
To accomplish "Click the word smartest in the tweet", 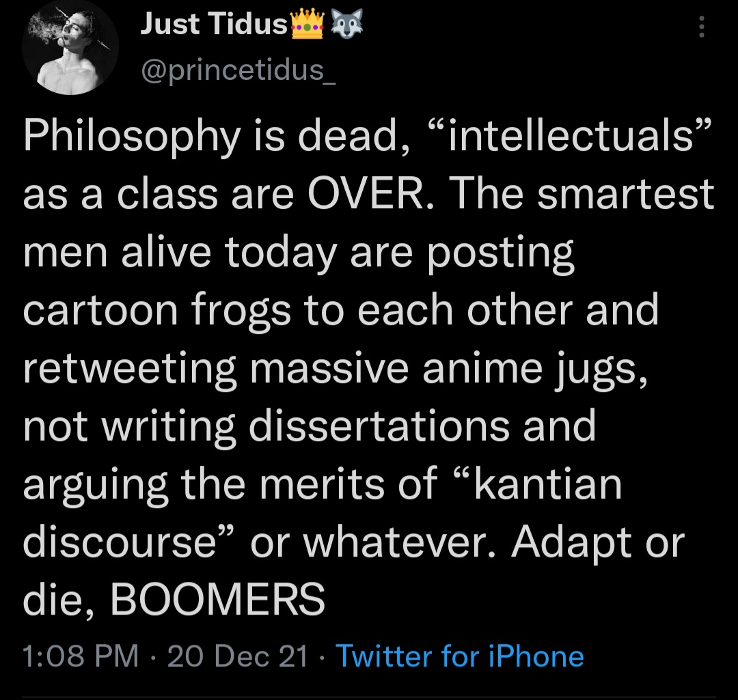I will pos(625,195).
